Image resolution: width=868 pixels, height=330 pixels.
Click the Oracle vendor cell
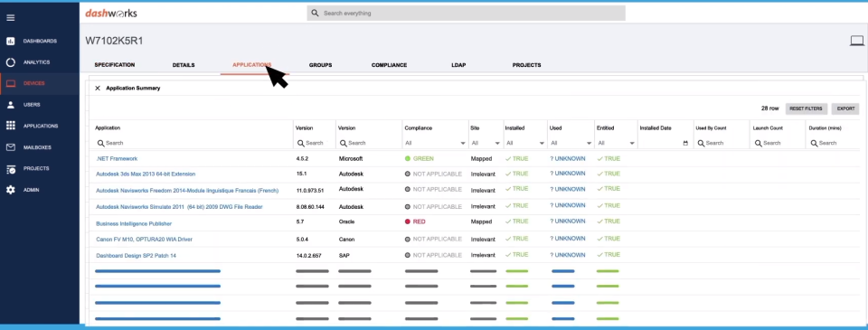pyautogui.click(x=346, y=222)
